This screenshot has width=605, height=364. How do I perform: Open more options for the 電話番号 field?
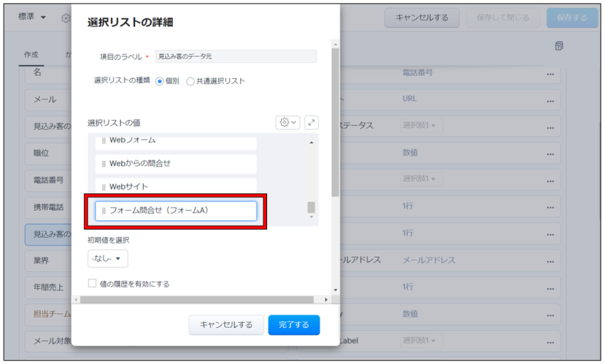(x=550, y=74)
